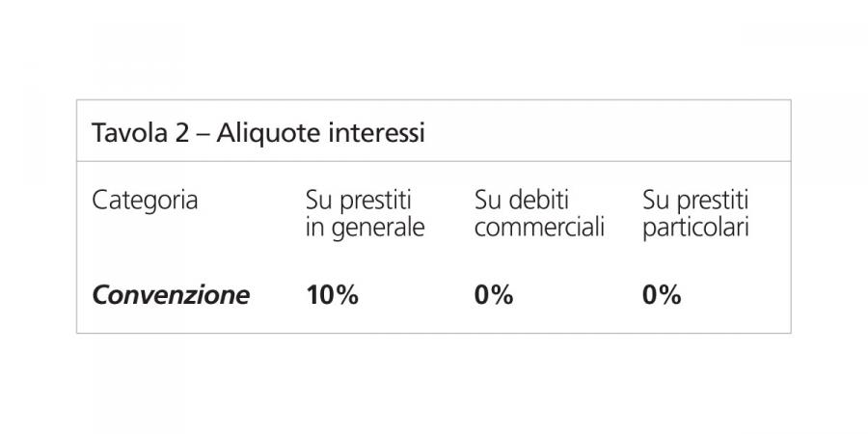The width and height of the screenshot is (868, 434).
Task: Select the 0% under Su debiti commerciali
Action: (494, 295)
